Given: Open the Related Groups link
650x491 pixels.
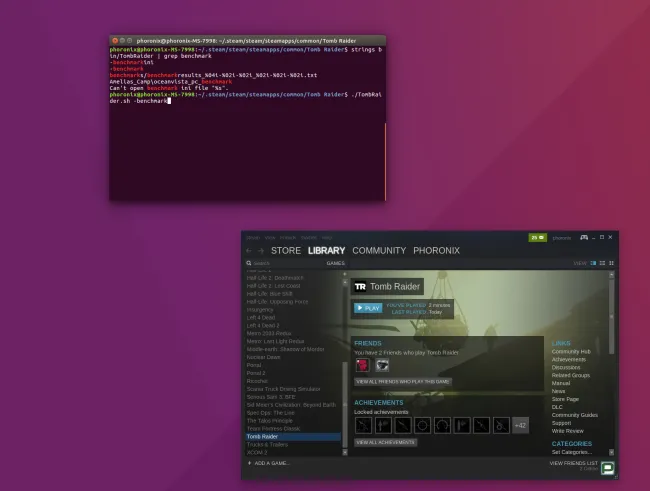Looking at the screenshot, I should point(571,375).
